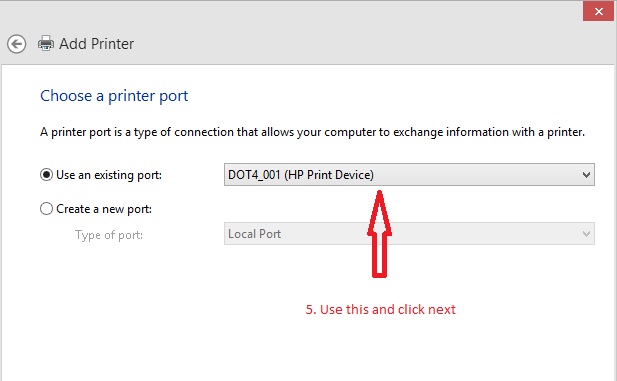Click the 'Use an existing port:' label text
The image size is (617, 381).
tap(109, 175)
